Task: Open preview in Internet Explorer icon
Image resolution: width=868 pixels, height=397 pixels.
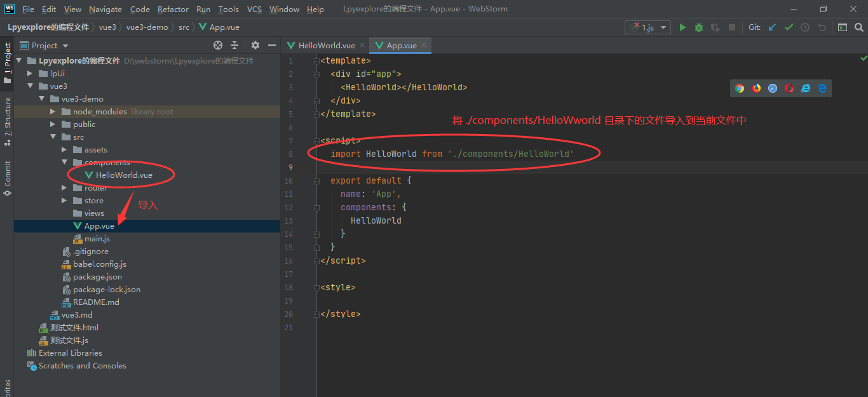Action: tap(806, 88)
